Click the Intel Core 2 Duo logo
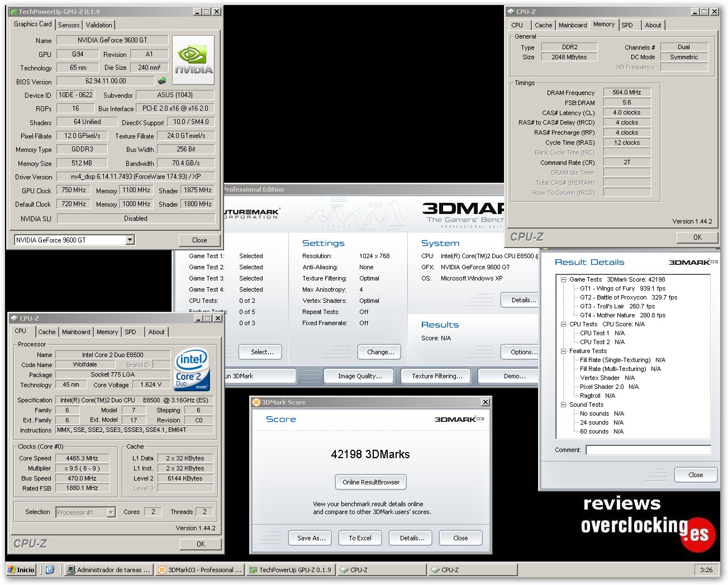Viewport: 728px width, 585px height. click(x=192, y=369)
